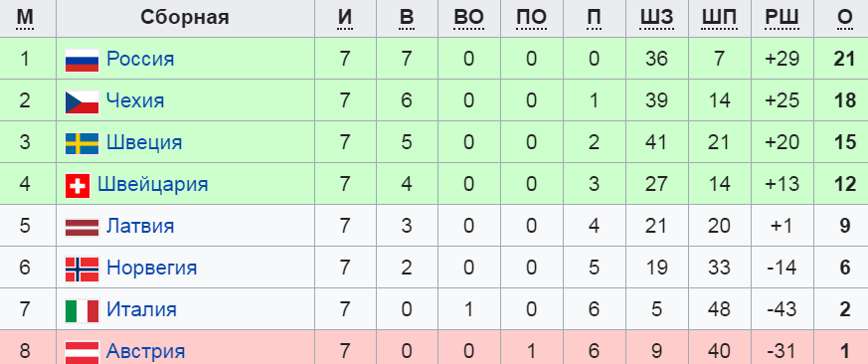Click the Switzerland flag icon
The width and height of the screenshot is (868, 364).
tap(78, 186)
